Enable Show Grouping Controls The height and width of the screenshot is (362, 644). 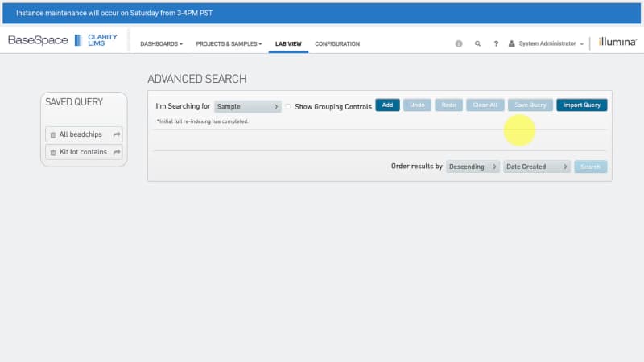point(288,106)
